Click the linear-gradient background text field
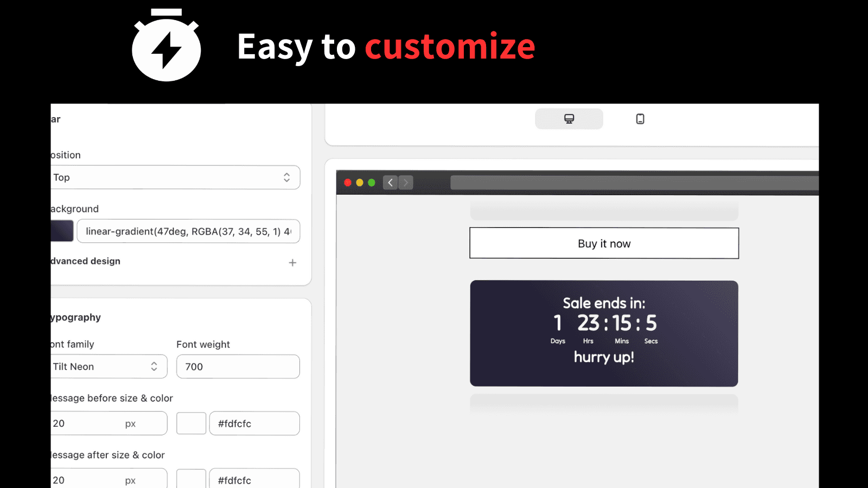 click(x=188, y=232)
